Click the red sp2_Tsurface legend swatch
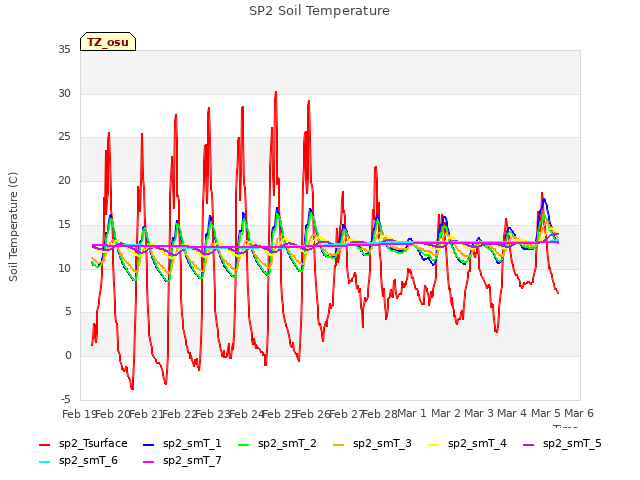The height and width of the screenshot is (480, 640). pyautogui.click(x=44, y=444)
